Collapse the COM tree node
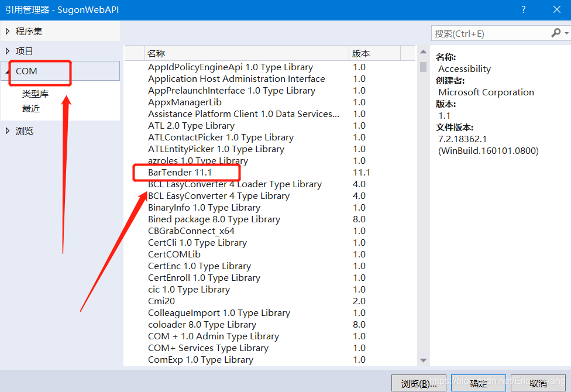 (7, 71)
